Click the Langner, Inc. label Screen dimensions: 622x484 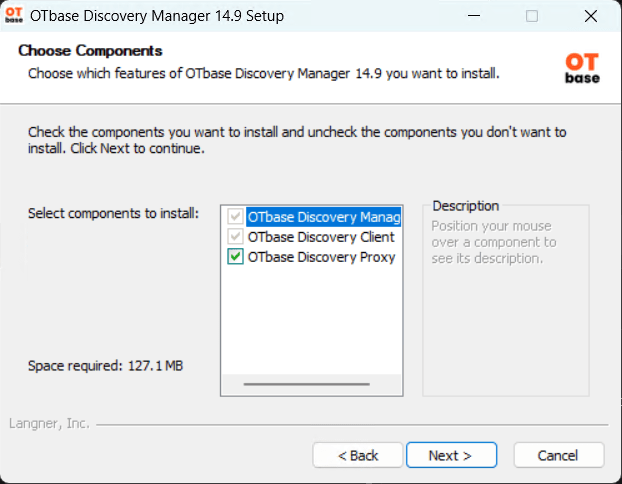tap(49, 424)
